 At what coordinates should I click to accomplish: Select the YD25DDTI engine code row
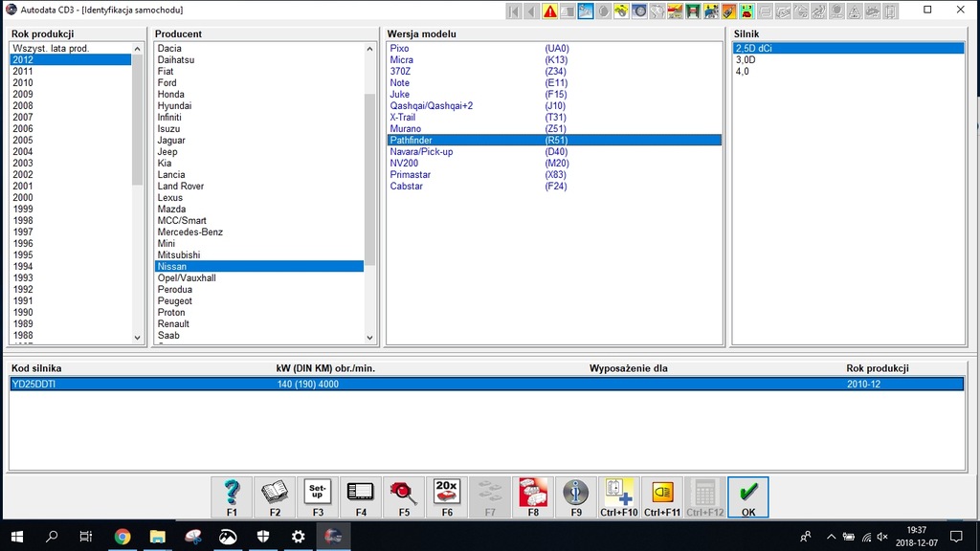487,384
